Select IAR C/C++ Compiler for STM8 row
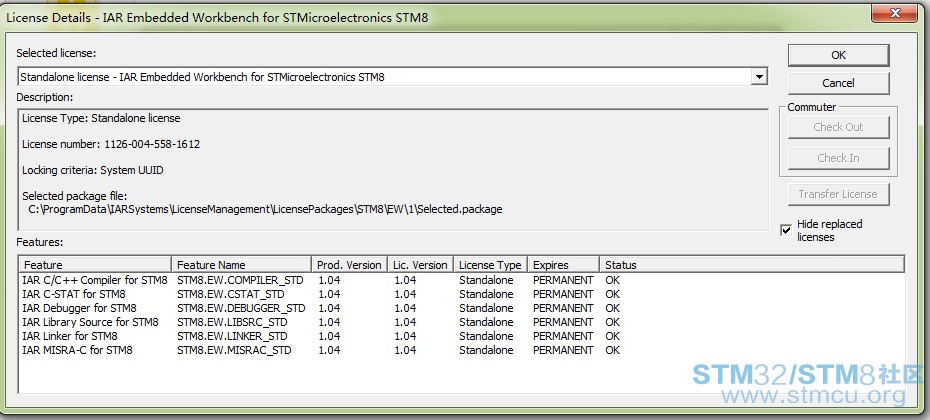This screenshot has width=930, height=420. 462,280
